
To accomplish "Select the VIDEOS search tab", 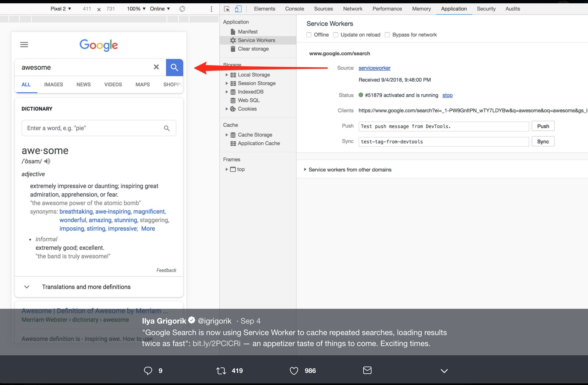I will pos(113,84).
